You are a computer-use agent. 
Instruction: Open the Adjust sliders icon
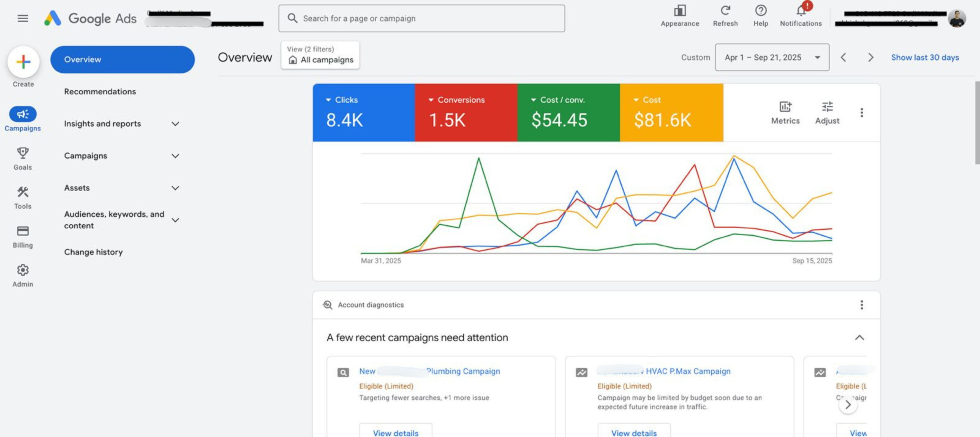click(x=827, y=107)
